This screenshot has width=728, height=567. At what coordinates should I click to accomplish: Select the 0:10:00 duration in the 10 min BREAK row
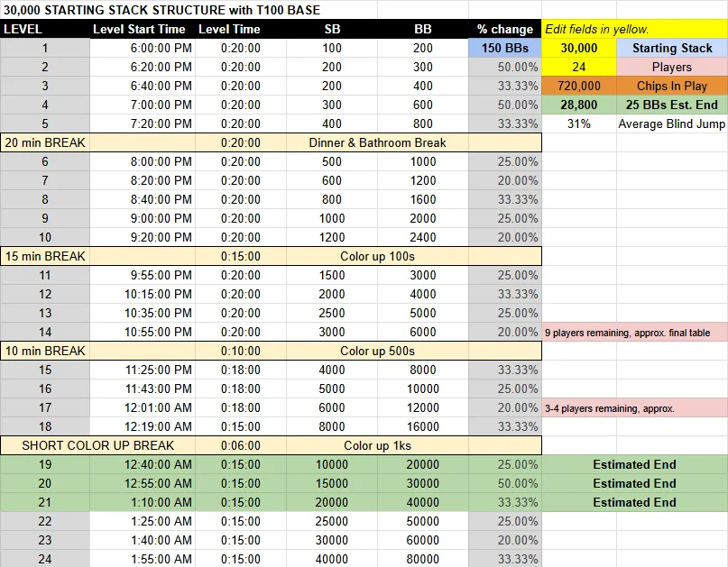click(x=241, y=351)
